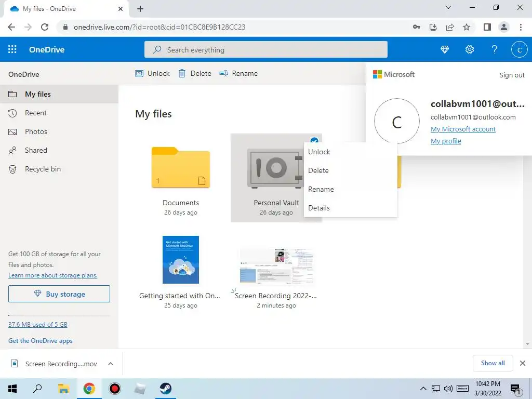Click the account avatar in the header

[x=519, y=49]
